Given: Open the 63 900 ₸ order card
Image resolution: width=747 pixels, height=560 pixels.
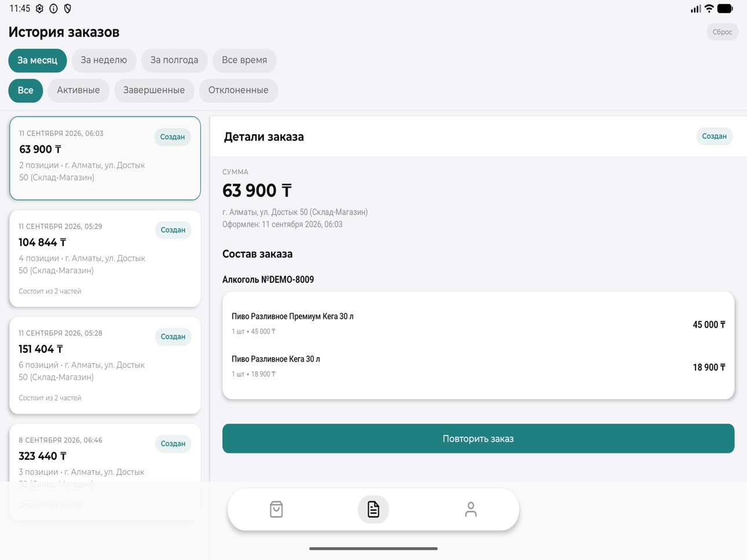Looking at the screenshot, I should pyautogui.click(x=105, y=158).
